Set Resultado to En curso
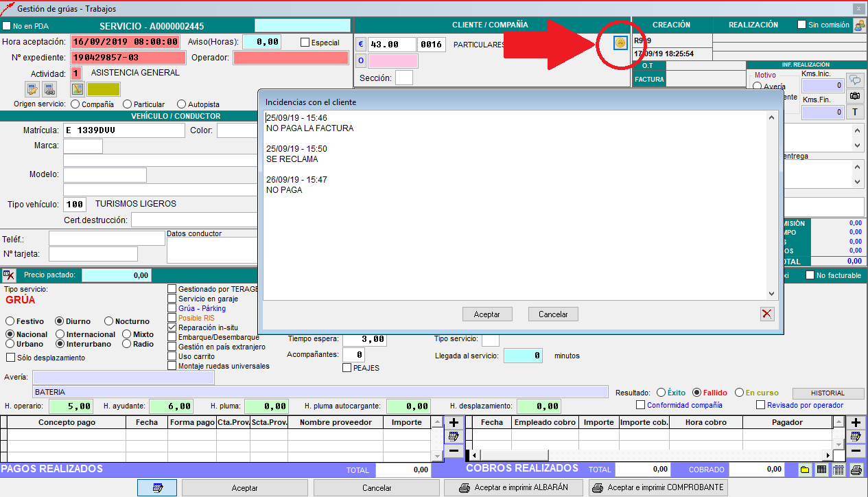 tap(739, 393)
